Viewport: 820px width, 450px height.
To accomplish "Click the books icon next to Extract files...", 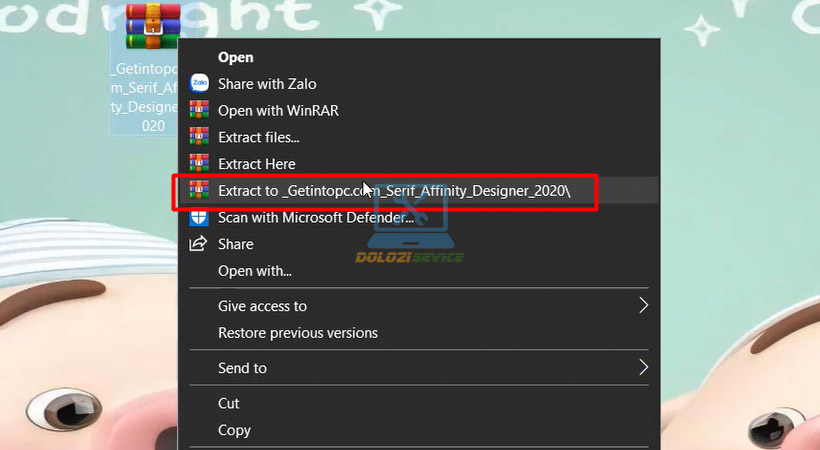I will [198, 137].
